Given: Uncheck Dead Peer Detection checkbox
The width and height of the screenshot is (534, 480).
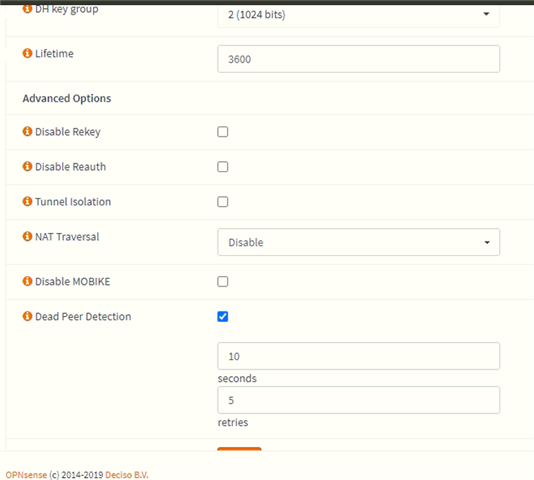Looking at the screenshot, I should coord(223,316).
